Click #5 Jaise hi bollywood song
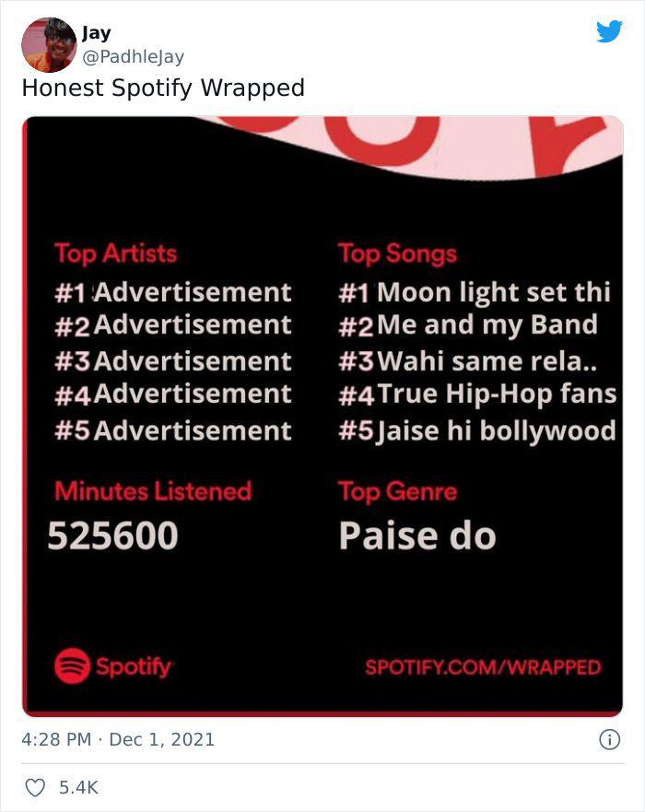The width and height of the screenshot is (645, 812). pos(477,430)
